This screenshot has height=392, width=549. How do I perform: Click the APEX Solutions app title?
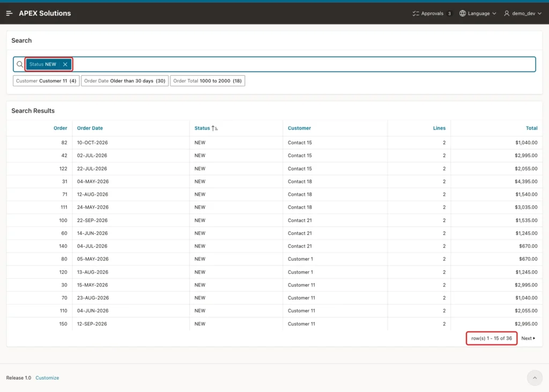(x=45, y=13)
